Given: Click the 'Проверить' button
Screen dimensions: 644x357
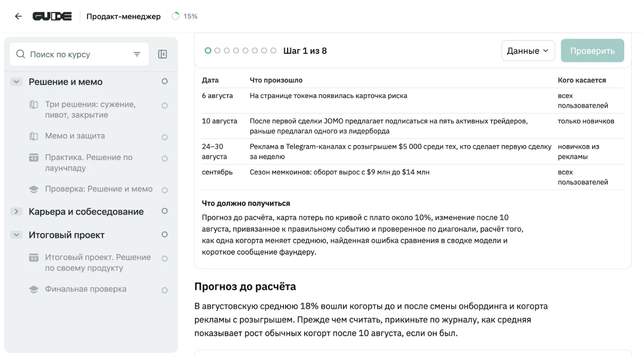Looking at the screenshot, I should tap(592, 51).
